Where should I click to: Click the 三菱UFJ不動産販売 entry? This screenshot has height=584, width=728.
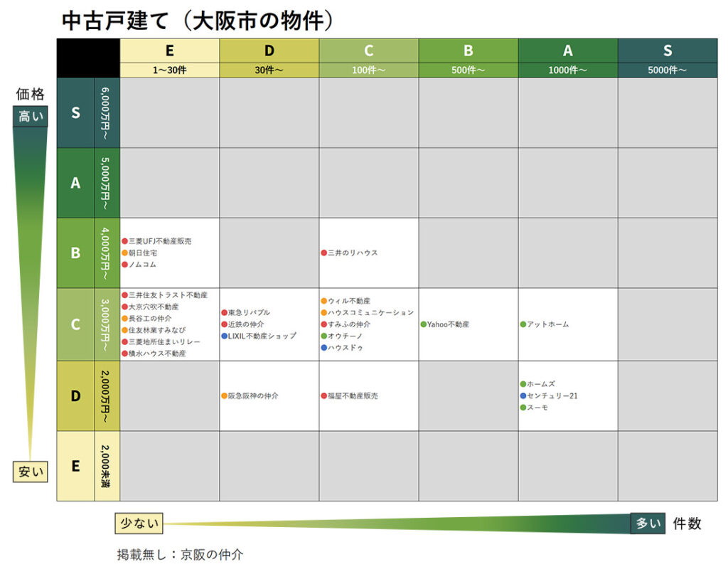click(160, 241)
